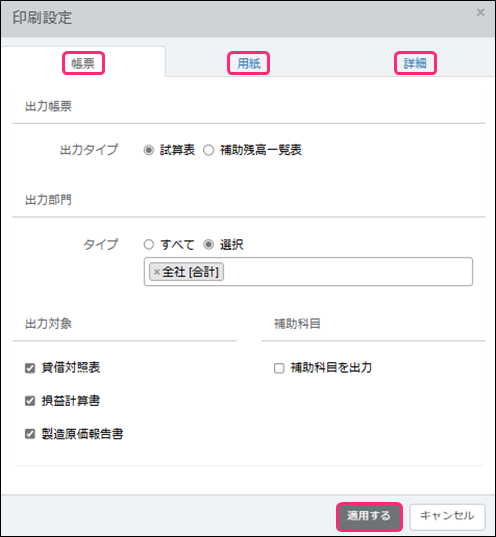Image resolution: width=496 pixels, height=537 pixels.
Task: Open the 詳細 tab
Action: (x=415, y=63)
